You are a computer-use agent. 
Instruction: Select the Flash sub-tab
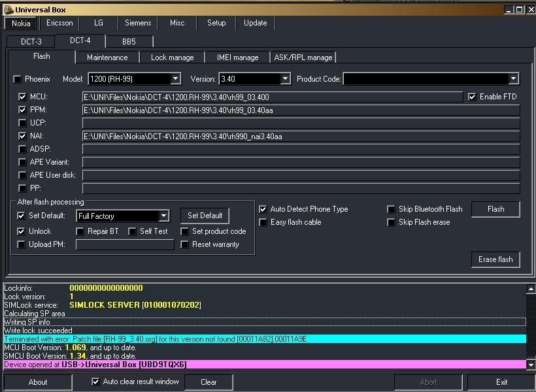pyautogui.click(x=42, y=56)
